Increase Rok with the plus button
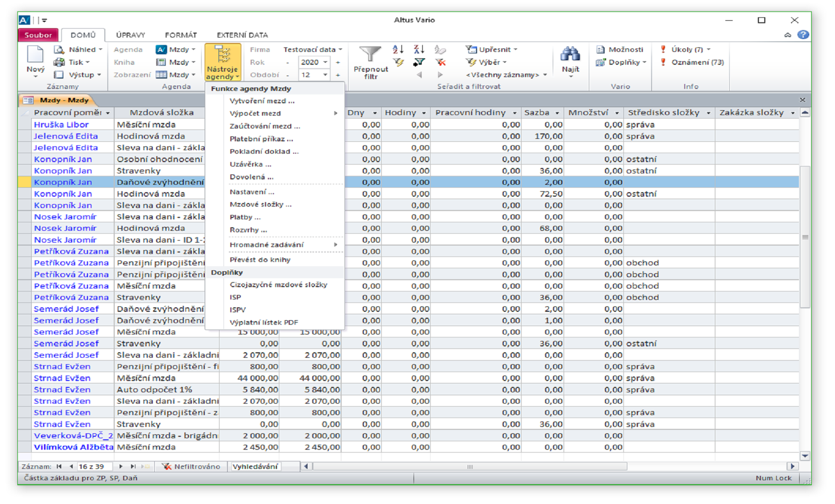The width and height of the screenshot is (835, 504). pyautogui.click(x=338, y=62)
